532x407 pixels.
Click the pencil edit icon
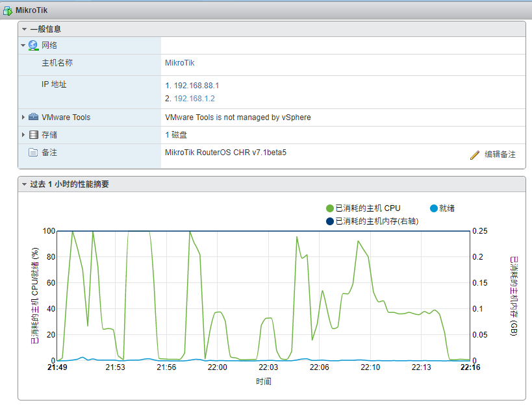pos(475,154)
